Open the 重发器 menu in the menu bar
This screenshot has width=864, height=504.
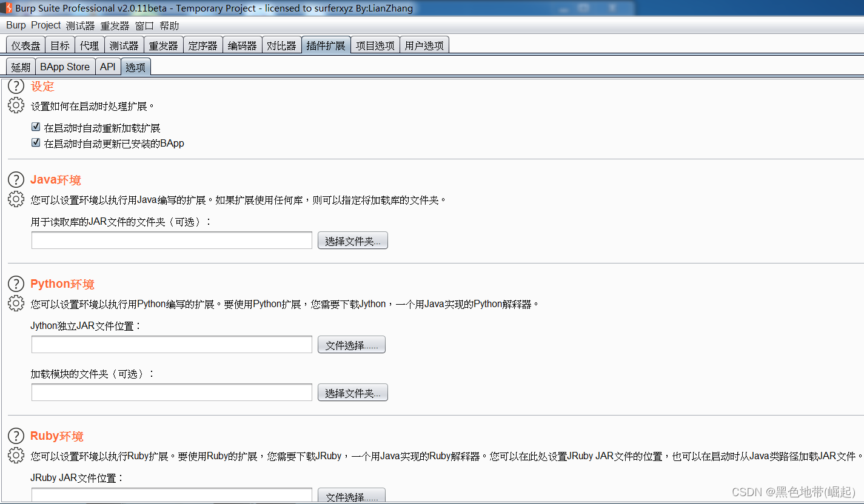[115, 25]
